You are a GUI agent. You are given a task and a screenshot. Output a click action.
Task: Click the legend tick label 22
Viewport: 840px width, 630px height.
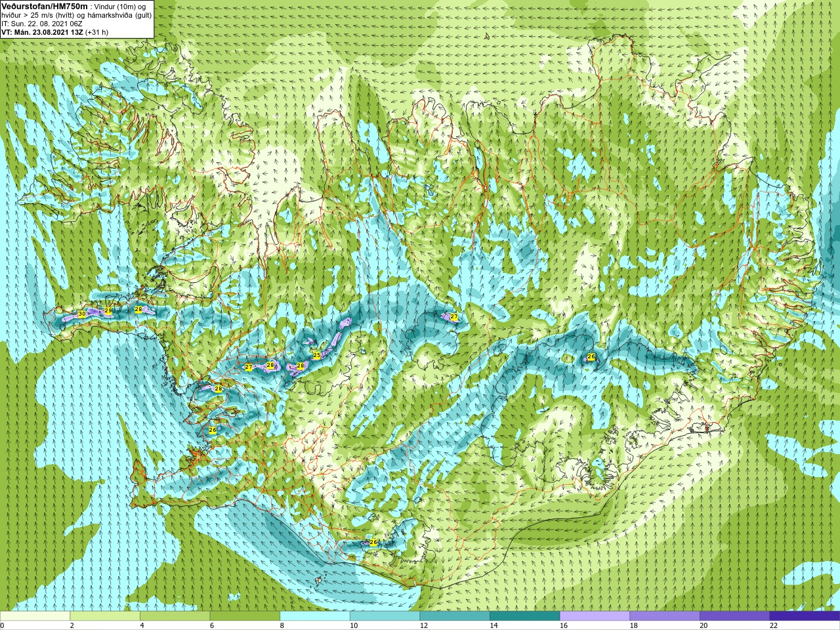(774, 625)
